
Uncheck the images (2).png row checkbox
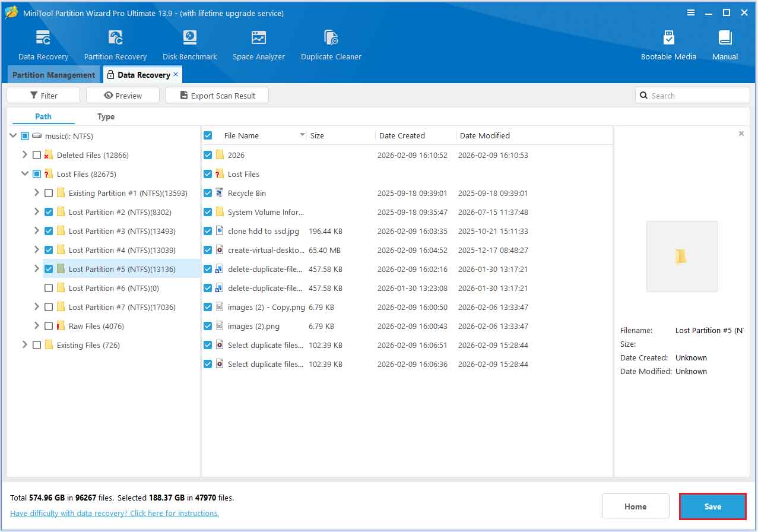[x=208, y=326]
